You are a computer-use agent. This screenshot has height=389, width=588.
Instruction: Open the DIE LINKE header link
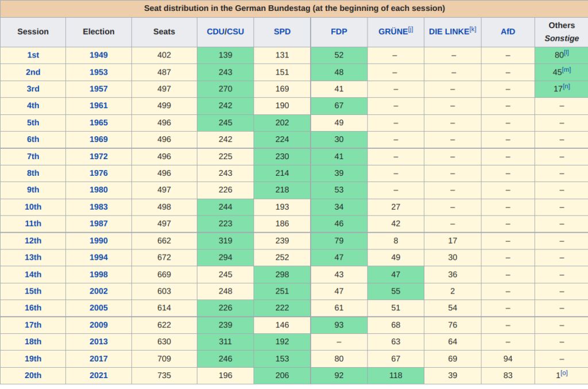point(448,32)
